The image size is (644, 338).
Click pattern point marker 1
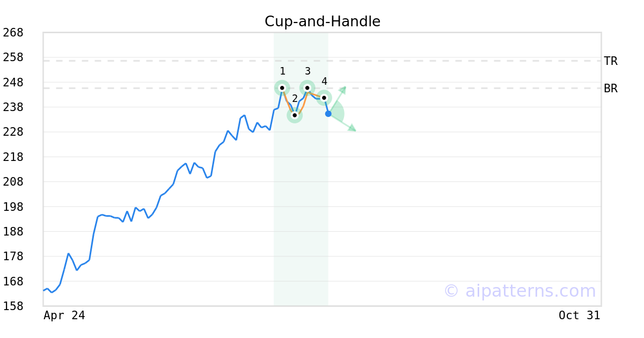coord(282,88)
